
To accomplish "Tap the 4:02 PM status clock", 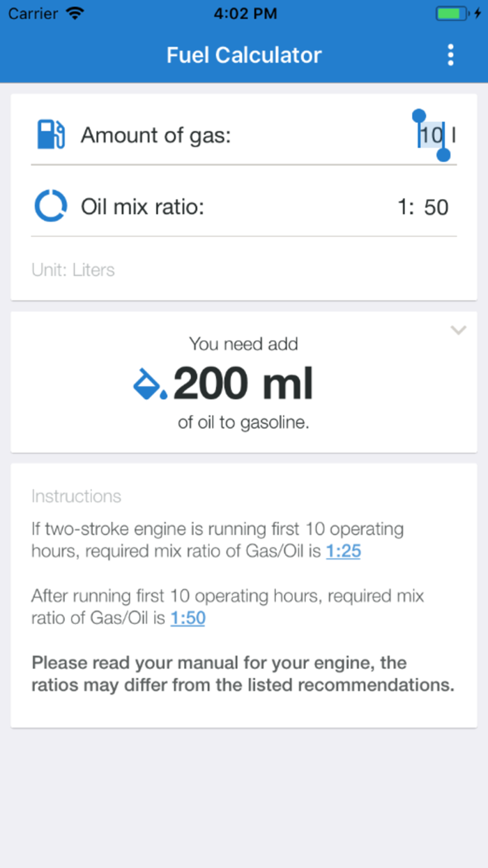I will (245, 13).
